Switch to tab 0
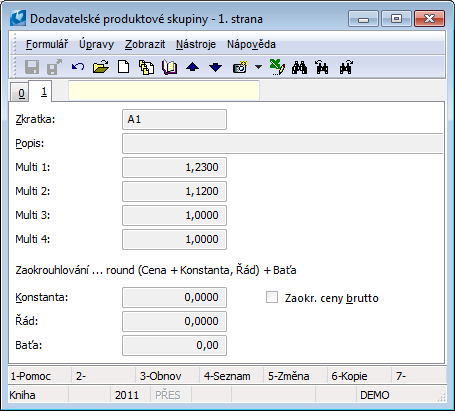Image resolution: width=455 pixels, height=411 pixels. (21, 93)
